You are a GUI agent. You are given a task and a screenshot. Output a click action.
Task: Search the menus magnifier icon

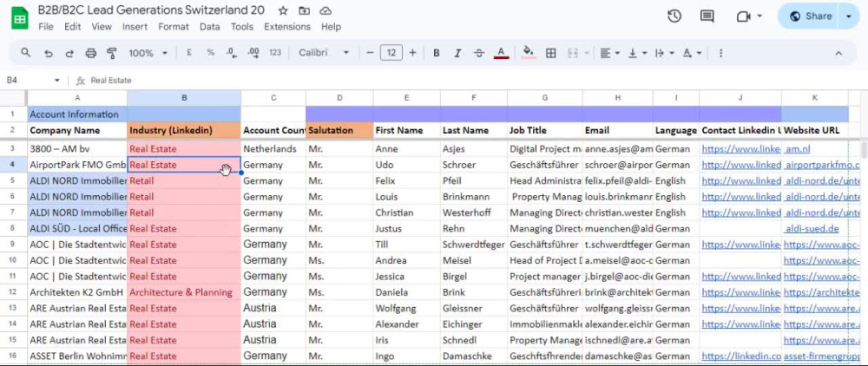[x=26, y=53]
